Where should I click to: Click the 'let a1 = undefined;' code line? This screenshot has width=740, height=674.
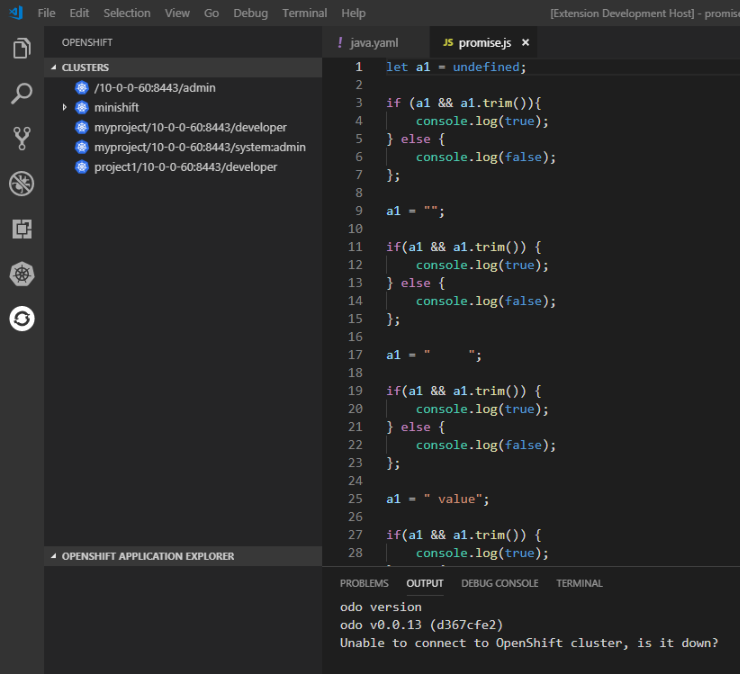(456, 67)
